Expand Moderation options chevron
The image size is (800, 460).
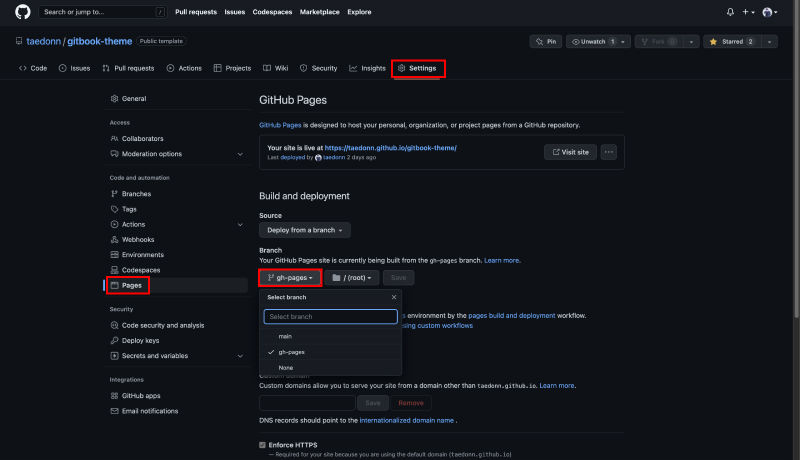pos(240,154)
